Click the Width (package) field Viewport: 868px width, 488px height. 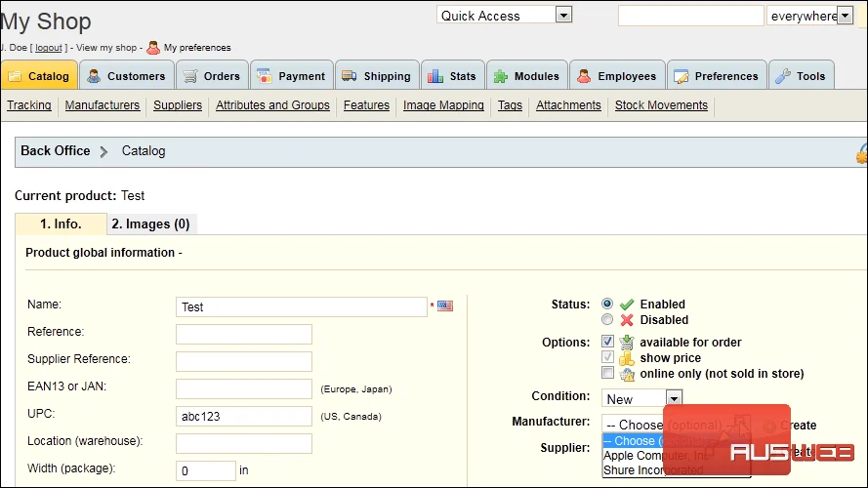click(206, 470)
